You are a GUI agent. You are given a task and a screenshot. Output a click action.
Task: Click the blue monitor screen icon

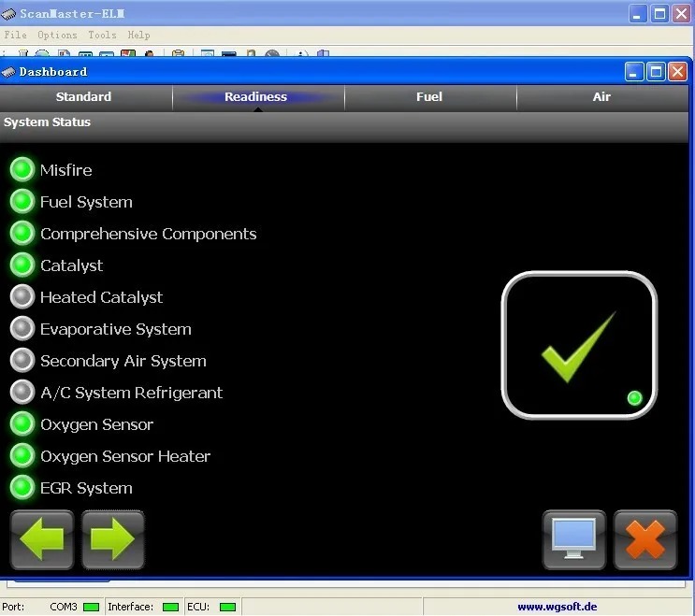click(574, 539)
